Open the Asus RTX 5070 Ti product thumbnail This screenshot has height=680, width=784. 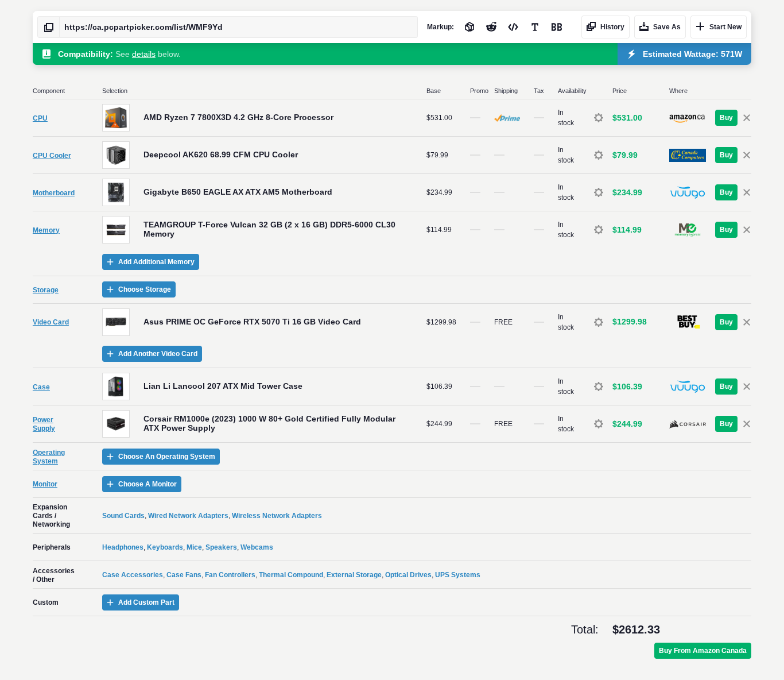pyautogui.click(x=116, y=322)
